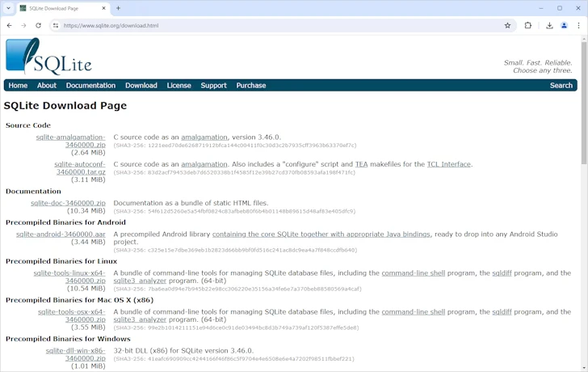Open a new tab with plus button

pos(118,8)
